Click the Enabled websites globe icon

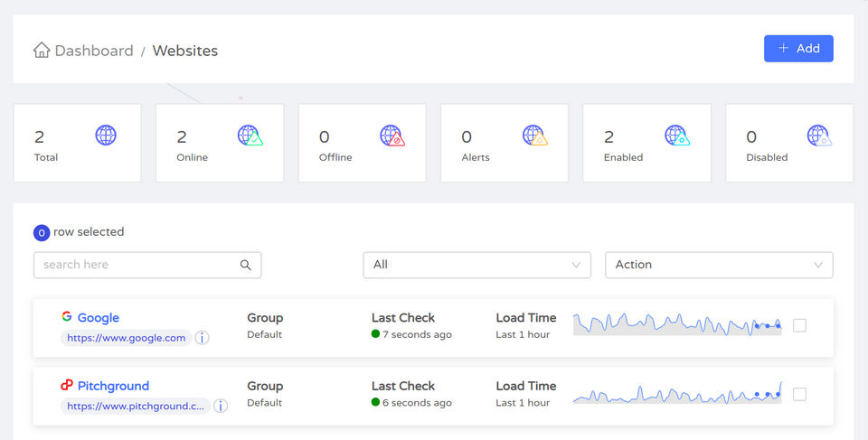[676, 136]
